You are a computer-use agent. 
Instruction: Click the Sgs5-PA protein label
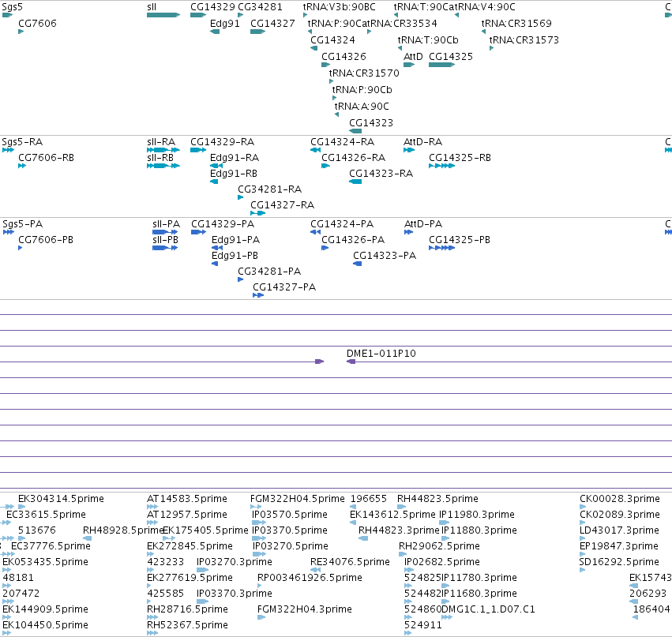[23, 224]
